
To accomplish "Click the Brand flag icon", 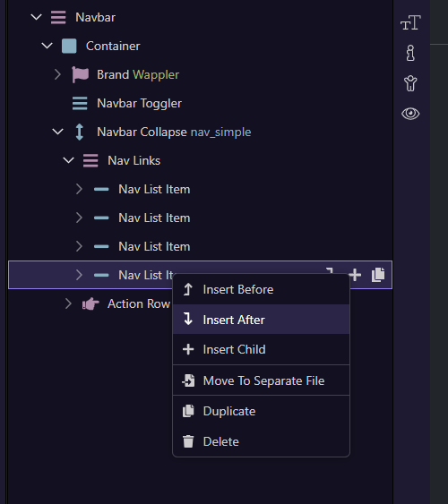I will click(x=80, y=74).
